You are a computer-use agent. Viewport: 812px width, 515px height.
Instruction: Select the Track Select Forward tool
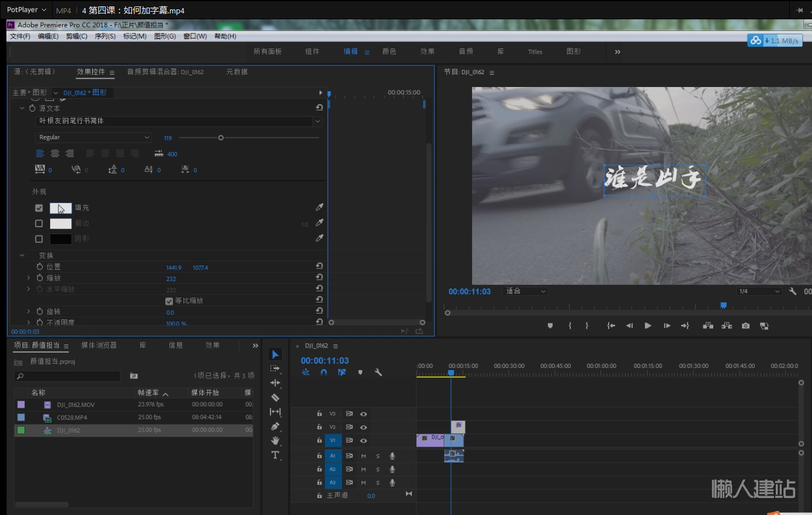point(275,369)
